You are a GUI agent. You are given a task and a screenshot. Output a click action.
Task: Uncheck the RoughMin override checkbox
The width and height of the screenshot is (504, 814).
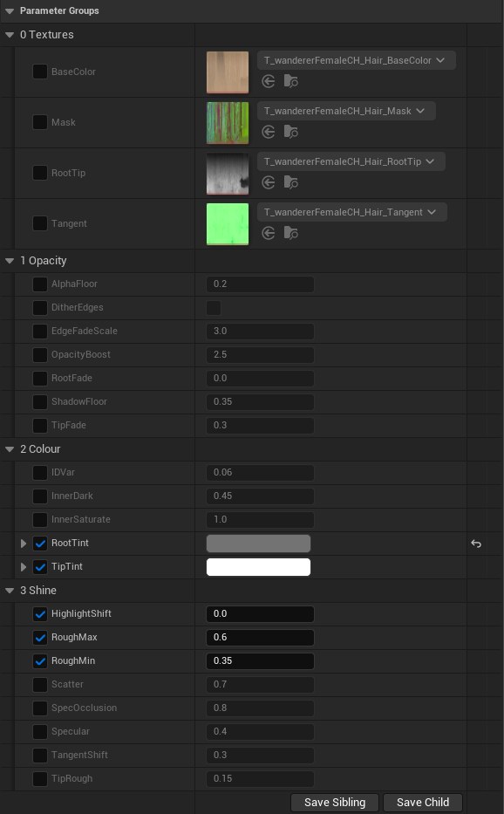40,660
